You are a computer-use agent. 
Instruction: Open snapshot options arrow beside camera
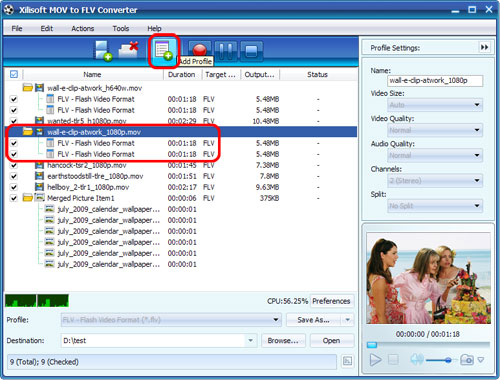[481, 360]
